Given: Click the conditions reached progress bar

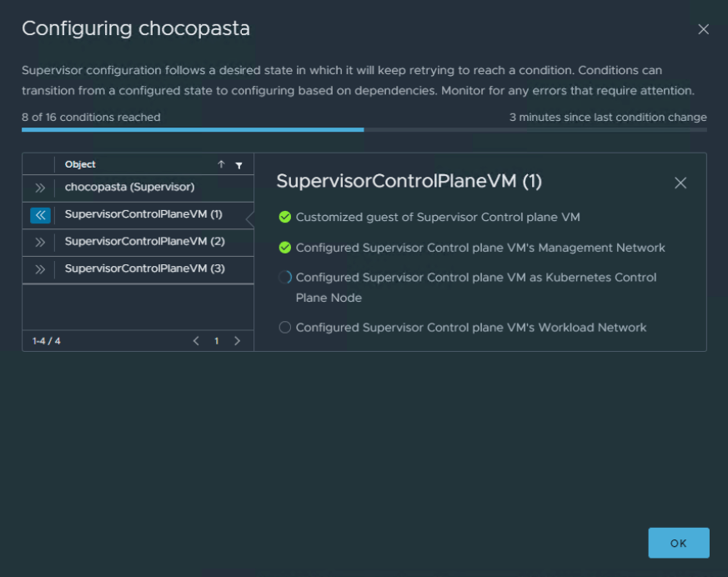Looking at the screenshot, I should click(364, 129).
